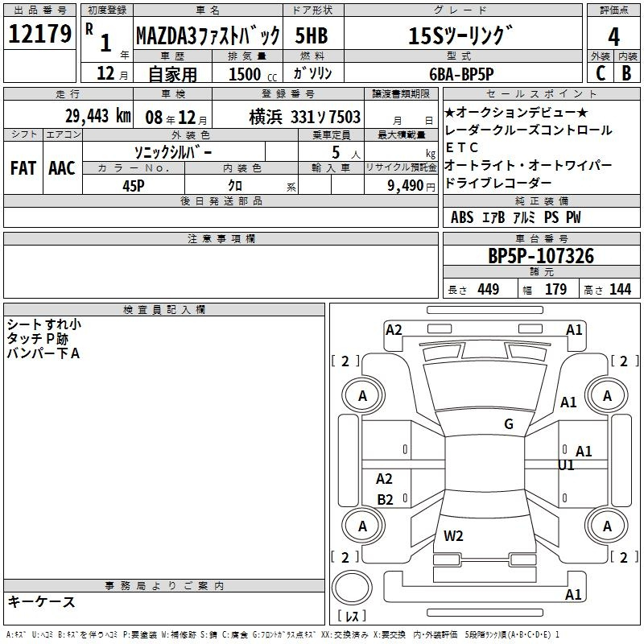The width and height of the screenshot is (644, 644).
Task: Click the door type value 5HB
Action: click(x=312, y=35)
